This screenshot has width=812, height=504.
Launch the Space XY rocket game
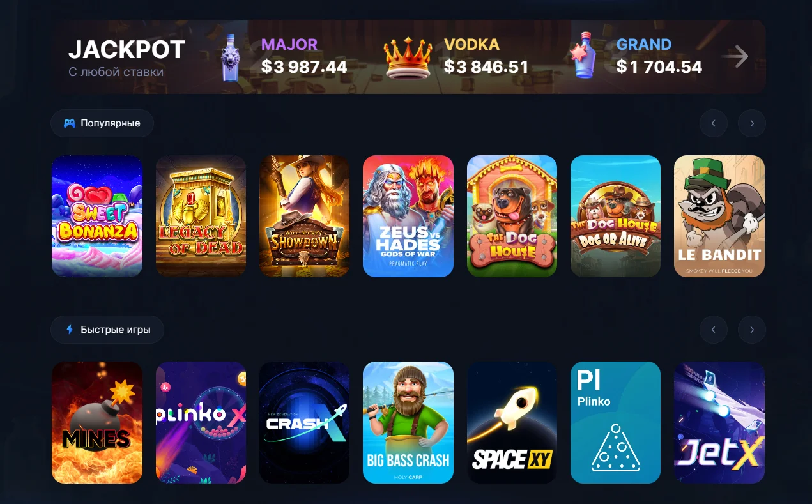coord(512,422)
